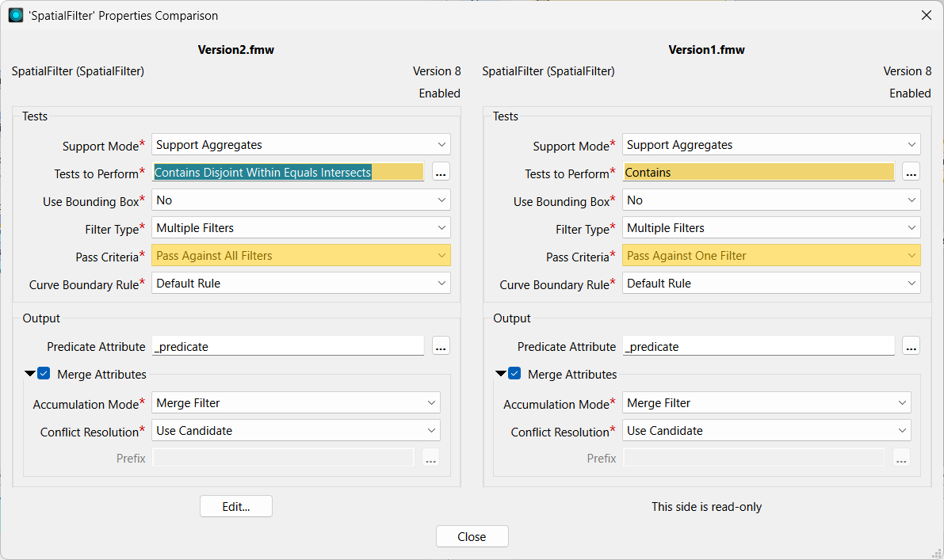The width and height of the screenshot is (944, 560).
Task: Toggle Version1 Merge Attributes checkbox
Action: [x=514, y=374]
